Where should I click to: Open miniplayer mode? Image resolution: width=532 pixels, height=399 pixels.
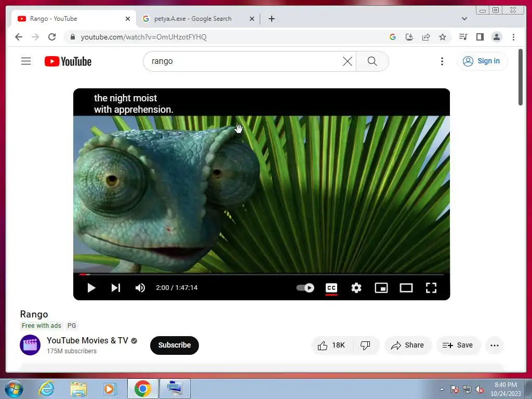pyautogui.click(x=381, y=288)
